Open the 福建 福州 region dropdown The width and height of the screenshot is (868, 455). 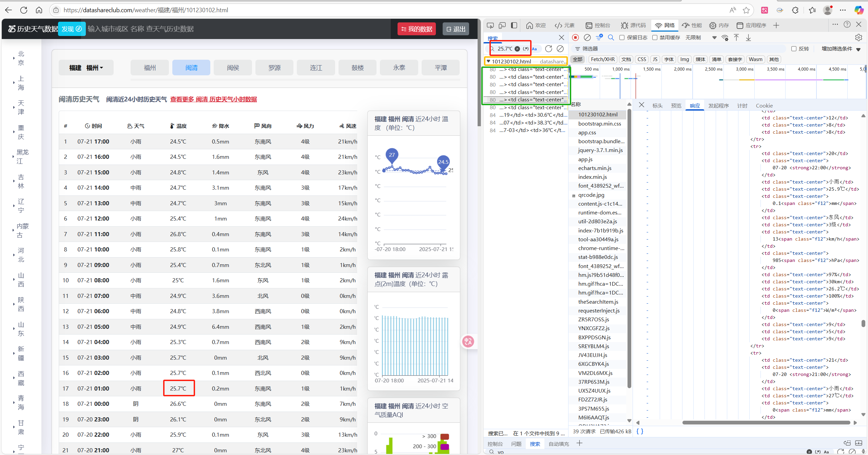(86, 68)
